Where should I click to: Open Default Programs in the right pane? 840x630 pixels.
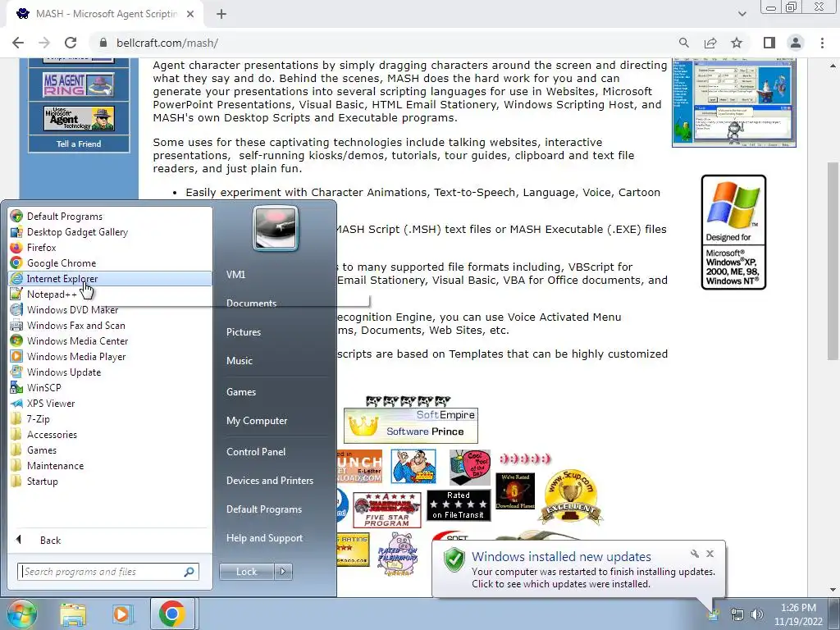tap(263, 509)
